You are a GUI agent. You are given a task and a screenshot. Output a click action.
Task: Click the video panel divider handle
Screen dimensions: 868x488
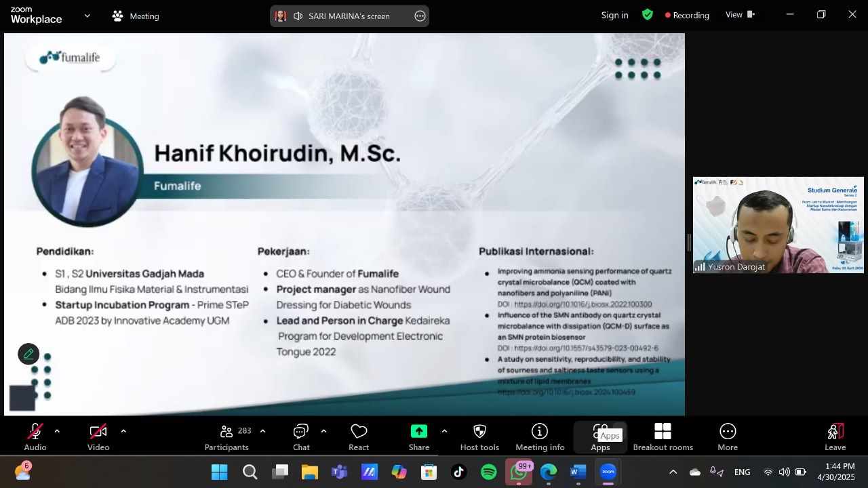click(688, 243)
